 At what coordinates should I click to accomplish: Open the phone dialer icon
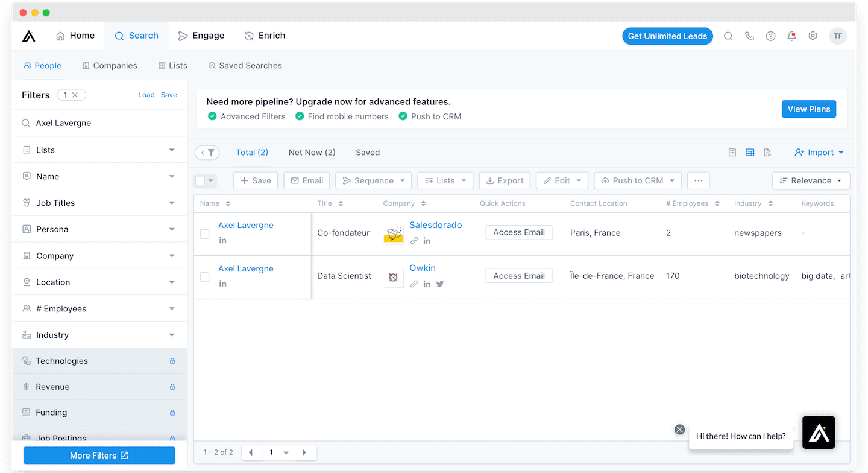point(749,36)
